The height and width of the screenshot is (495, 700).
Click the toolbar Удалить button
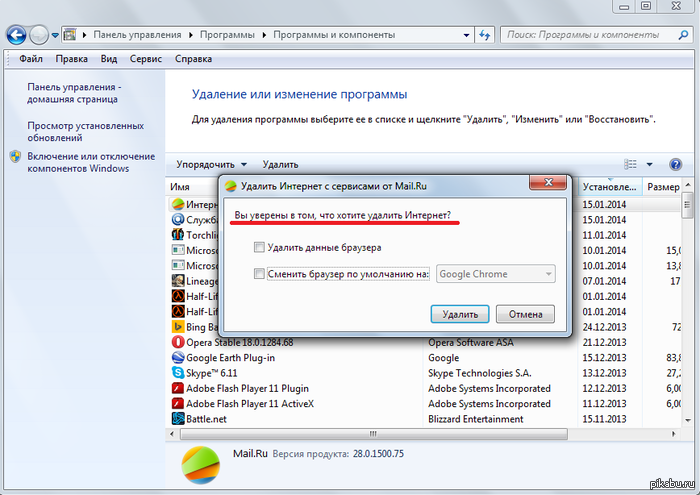pos(280,164)
